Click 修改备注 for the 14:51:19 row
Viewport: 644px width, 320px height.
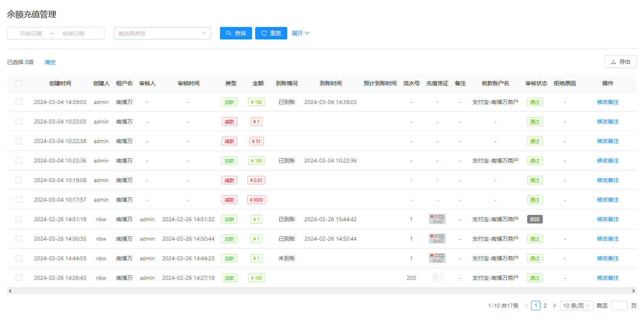click(608, 219)
